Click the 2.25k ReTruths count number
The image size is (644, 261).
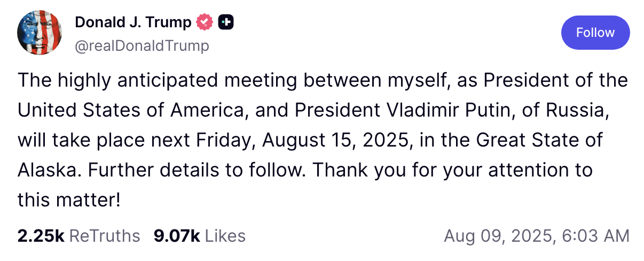click(41, 236)
